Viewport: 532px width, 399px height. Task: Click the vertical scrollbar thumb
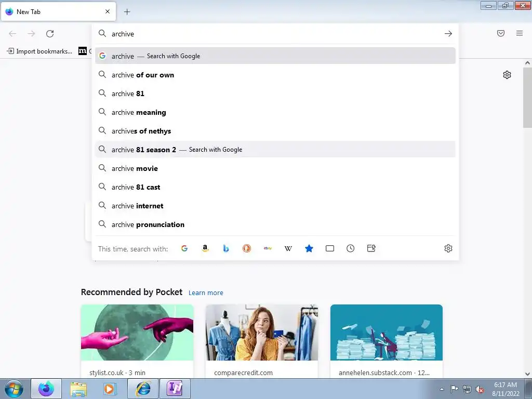[x=527, y=97]
